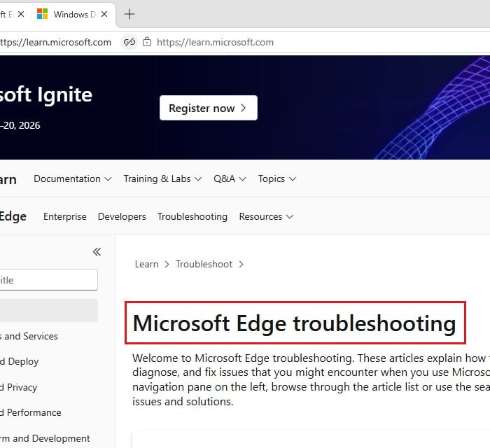Click the Troubleshoot breadcrumb link
The height and width of the screenshot is (448, 490).
pos(204,265)
